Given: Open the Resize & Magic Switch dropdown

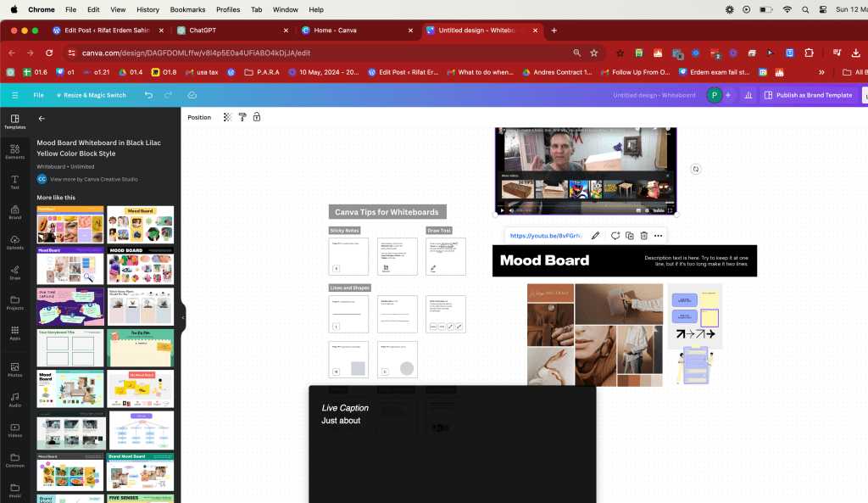Looking at the screenshot, I should 92,95.
